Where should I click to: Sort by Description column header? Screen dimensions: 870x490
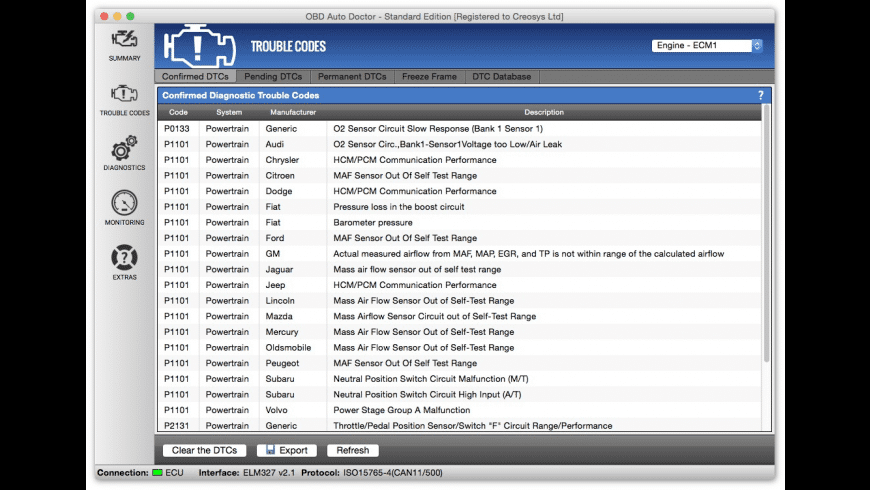coord(544,112)
